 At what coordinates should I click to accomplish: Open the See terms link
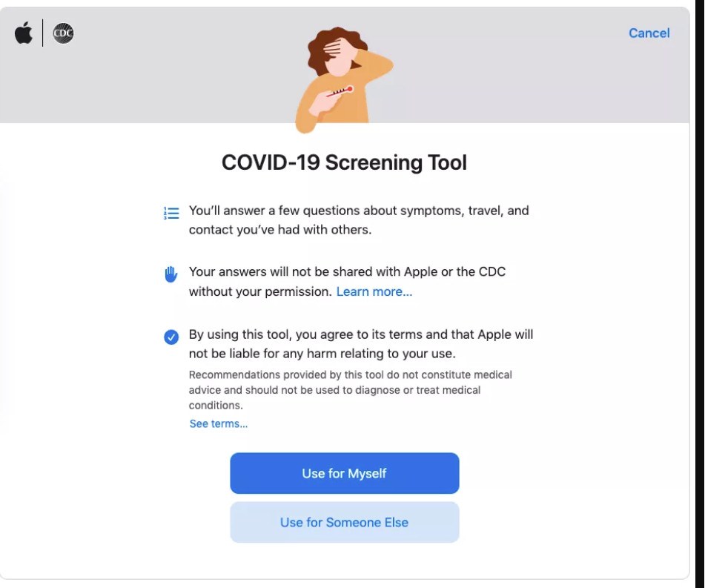[219, 424]
